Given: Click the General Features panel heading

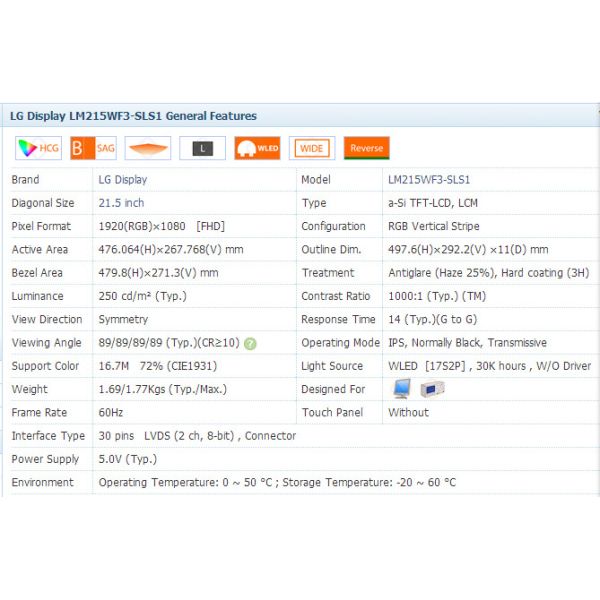Looking at the screenshot, I should [133, 116].
